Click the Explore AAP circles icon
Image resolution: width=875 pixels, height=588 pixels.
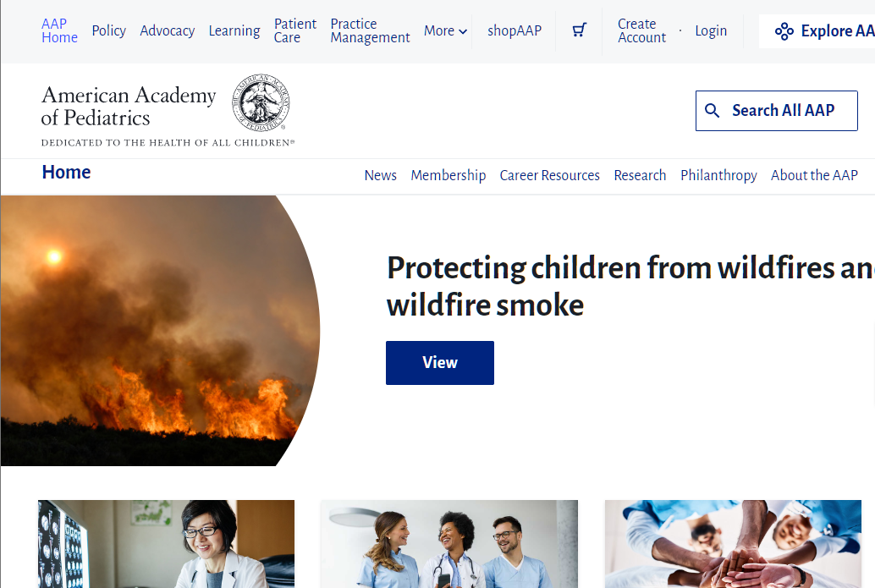(x=784, y=31)
